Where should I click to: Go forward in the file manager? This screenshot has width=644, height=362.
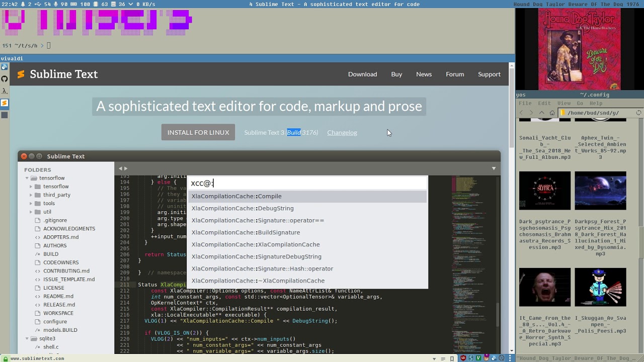point(531,113)
